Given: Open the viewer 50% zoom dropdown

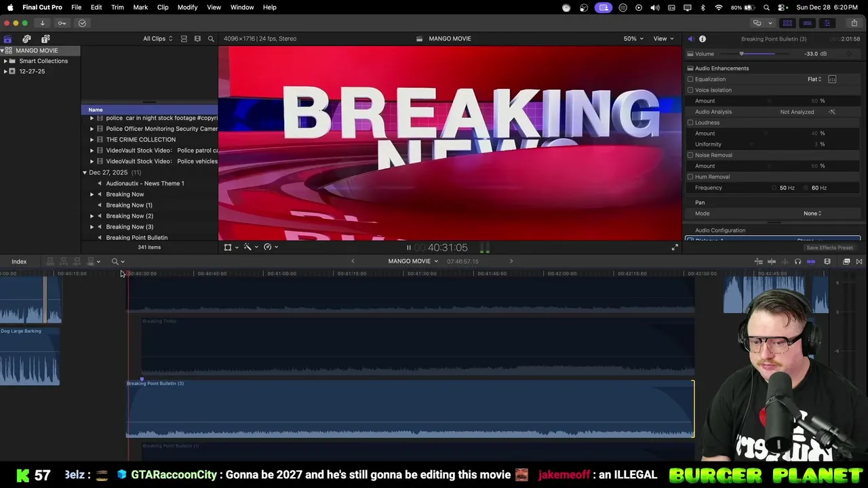Looking at the screenshot, I should click(x=633, y=39).
